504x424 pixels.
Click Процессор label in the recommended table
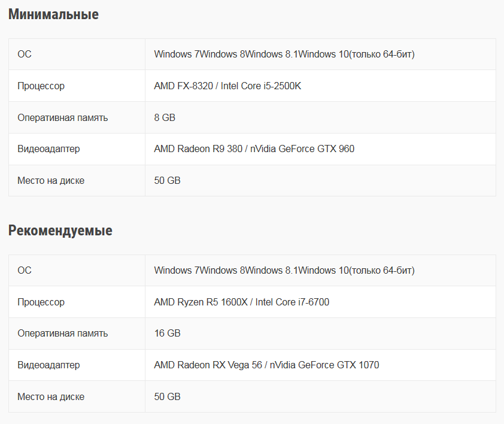pos(41,302)
